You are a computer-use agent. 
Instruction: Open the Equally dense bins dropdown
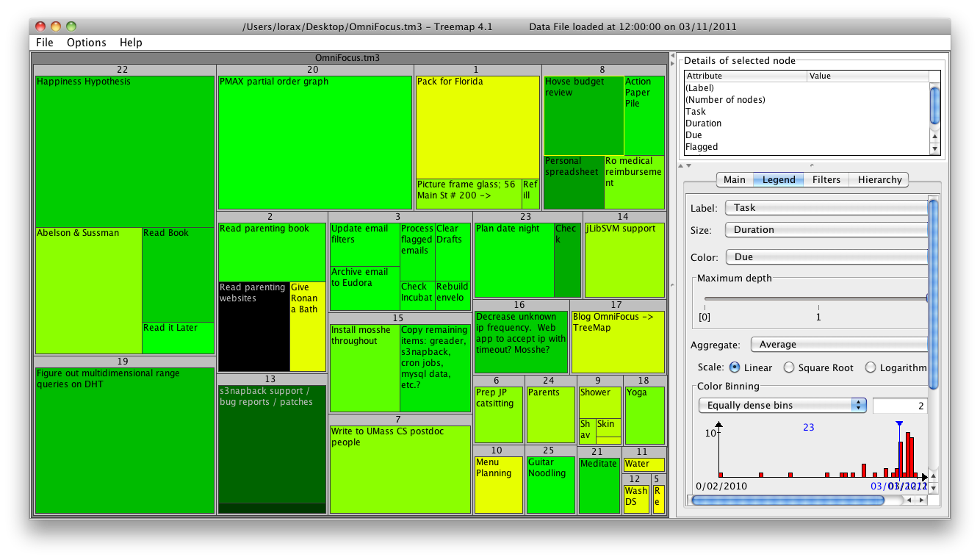(782, 406)
